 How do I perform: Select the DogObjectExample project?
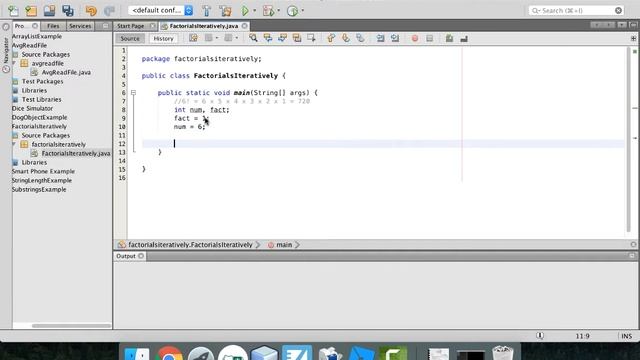pos(40,117)
